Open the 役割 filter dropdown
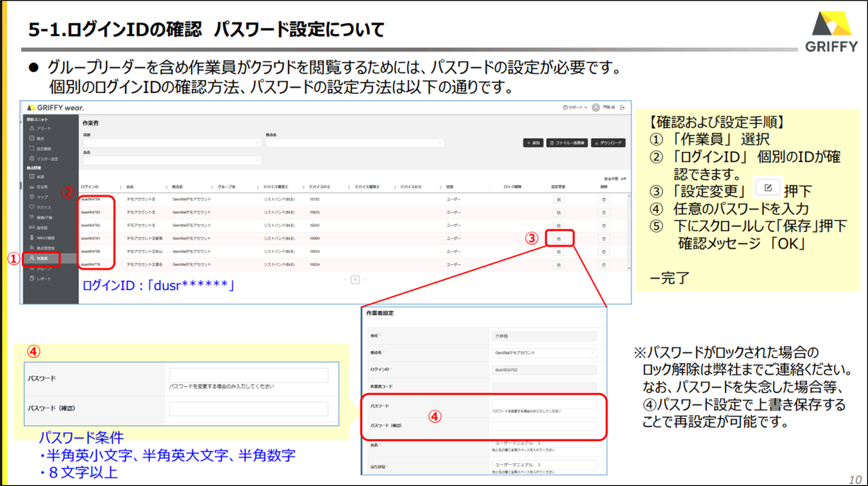868x486 pixels. coord(172,143)
